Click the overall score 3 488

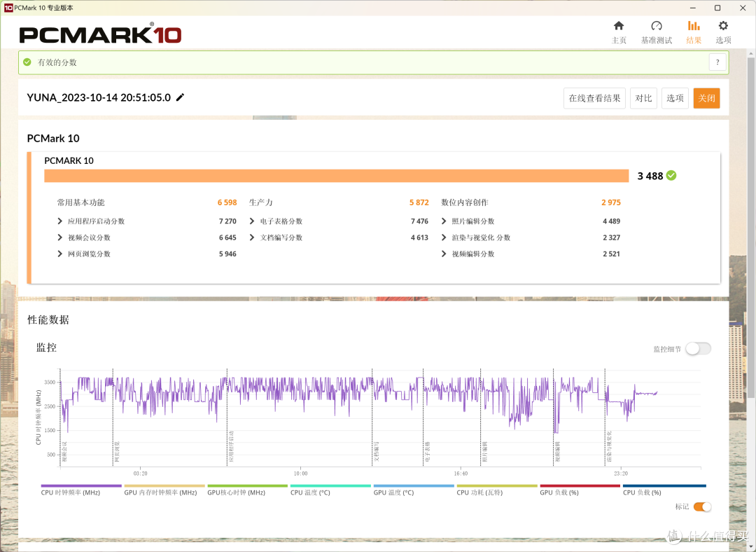click(650, 176)
